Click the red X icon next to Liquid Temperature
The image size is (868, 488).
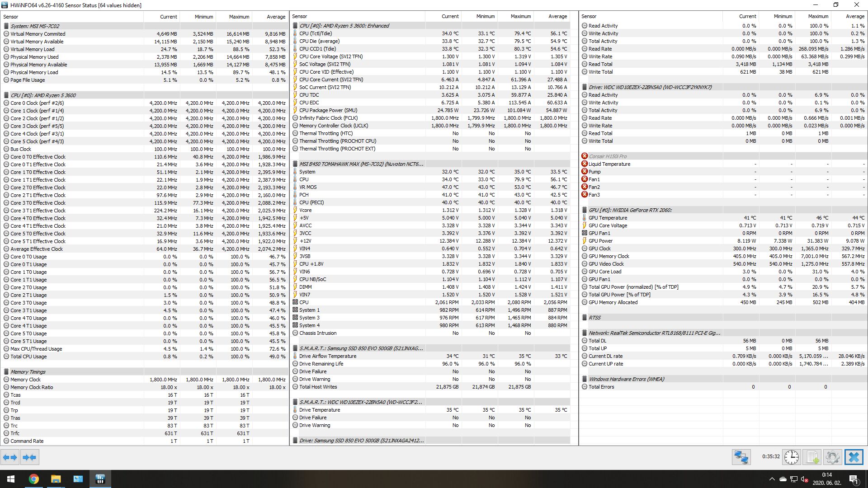point(585,164)
